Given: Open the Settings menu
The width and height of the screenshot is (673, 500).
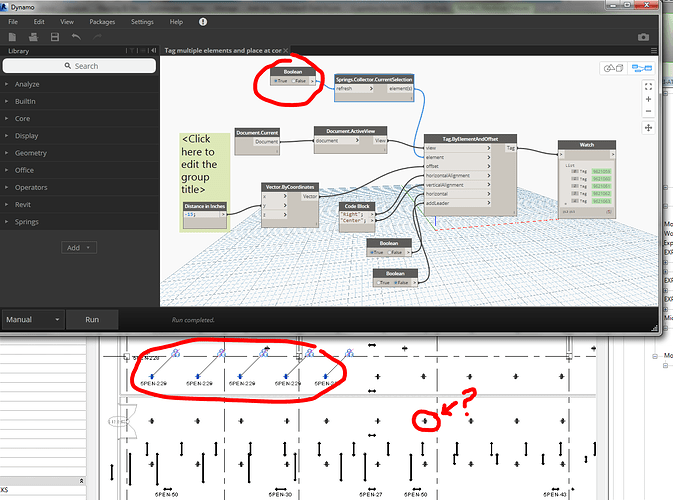Looking at the screenshot, I should pyautogui.click(x=142, y=22).
